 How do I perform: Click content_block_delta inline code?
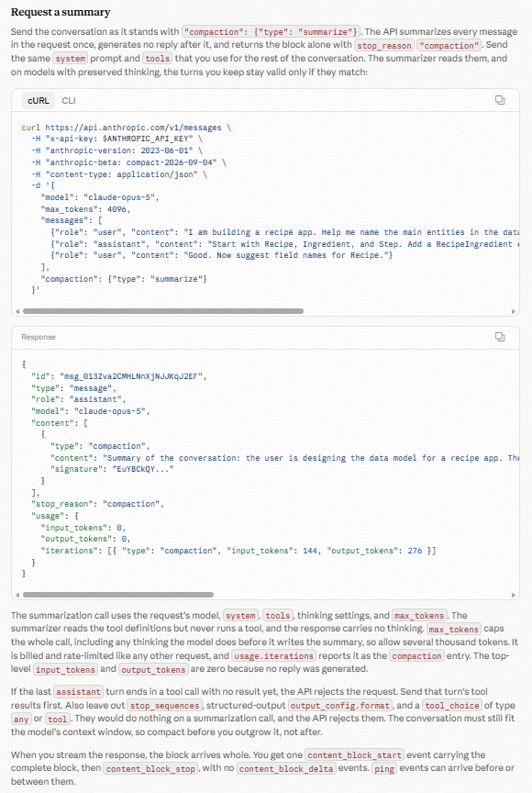[x=286, y=769]
